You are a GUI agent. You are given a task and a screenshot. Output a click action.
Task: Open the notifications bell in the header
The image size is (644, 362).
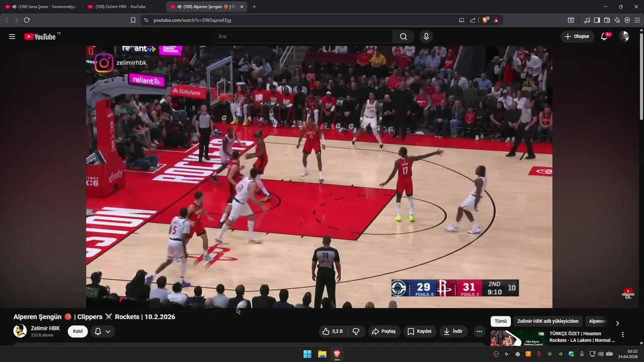pos(605,36)
